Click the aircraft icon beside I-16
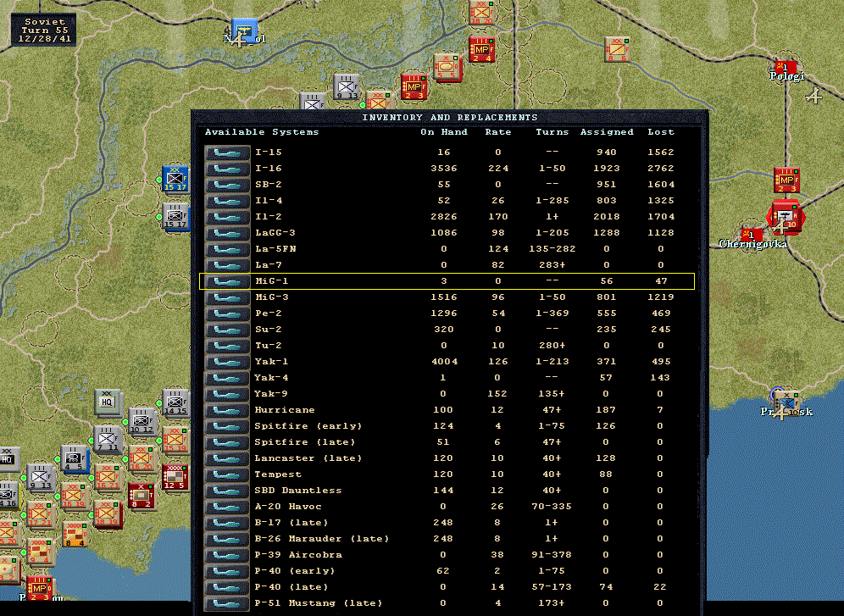Screen dimensions: 844x616 (227, 169)
